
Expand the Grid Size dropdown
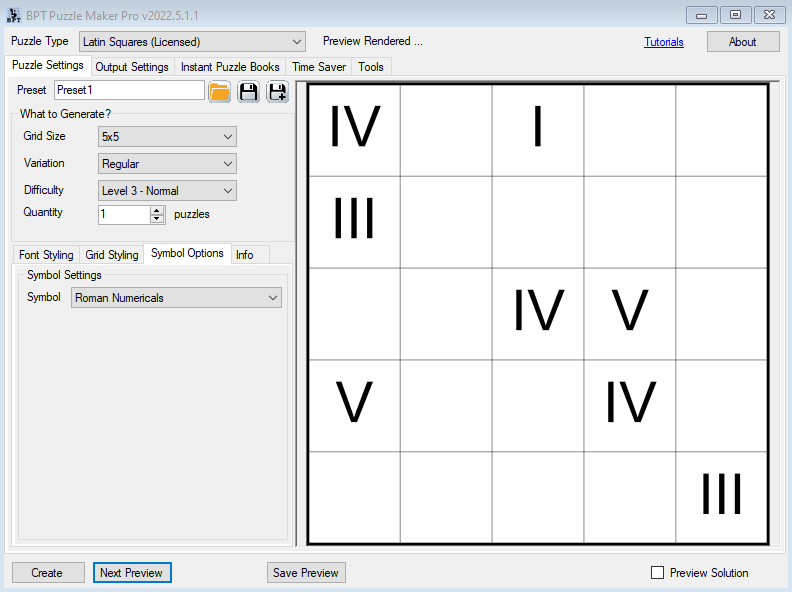[167, 137]
